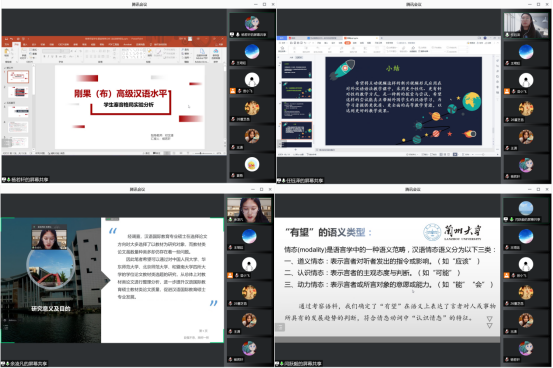
Task: Click the Paste icon in PowerPoint ribbon
Action: tap(6, 53)
